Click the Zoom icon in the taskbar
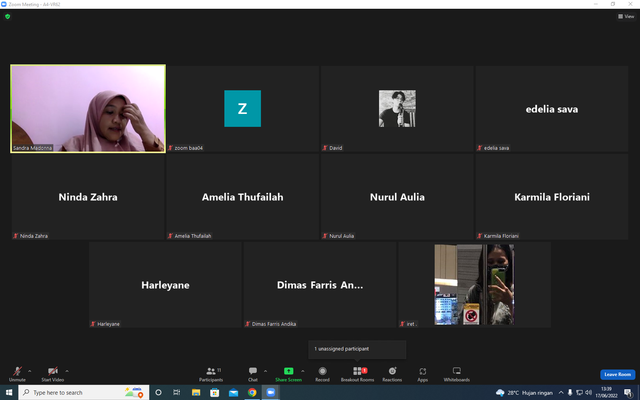The width and height of the screenshot is (640, 400). coord(271,393)
